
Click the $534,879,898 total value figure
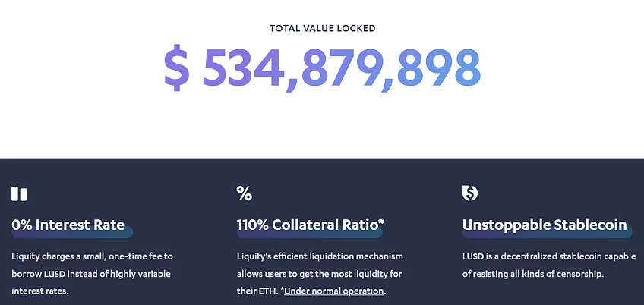click(x=323, y=68)
